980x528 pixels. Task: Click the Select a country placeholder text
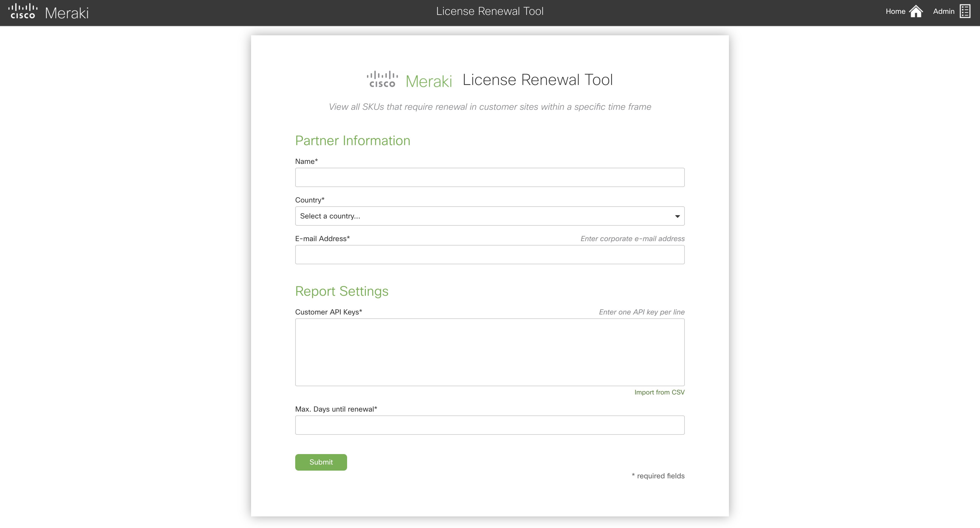(x=330, y=216)
